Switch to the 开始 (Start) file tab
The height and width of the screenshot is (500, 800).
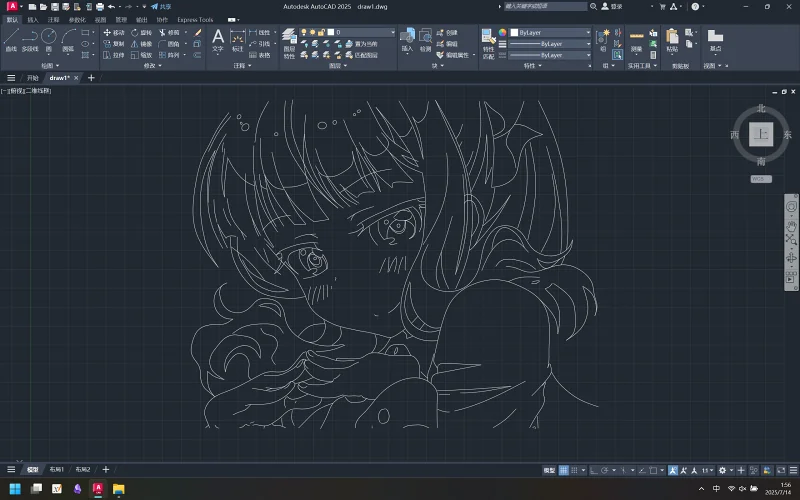click(x=33, y=78)
